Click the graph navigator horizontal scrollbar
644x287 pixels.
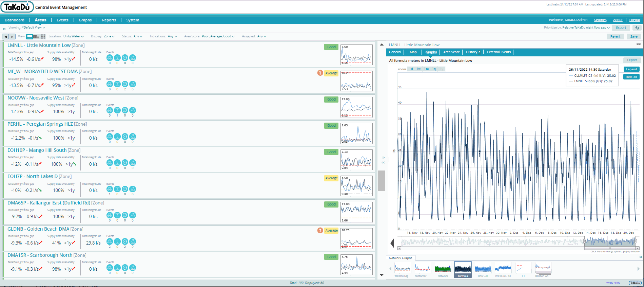pos(610,248)
